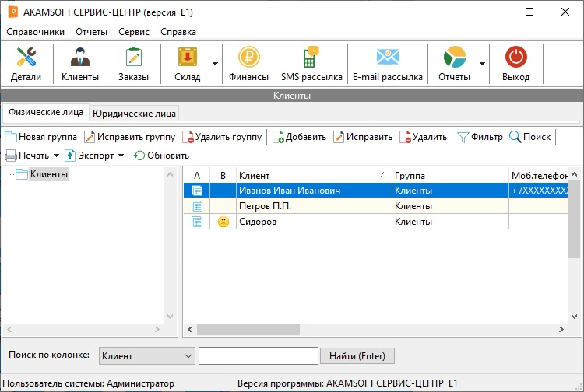
Task: Click the table's vertical scrollbar thumb
Action: 575,219
